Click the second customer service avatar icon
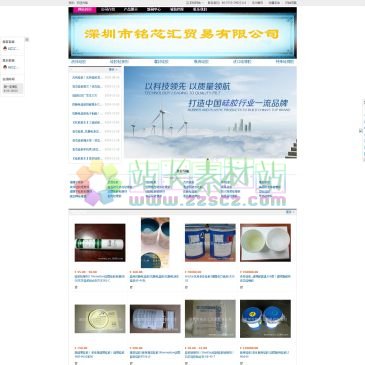The image size is (365, 365). [5, 67]
